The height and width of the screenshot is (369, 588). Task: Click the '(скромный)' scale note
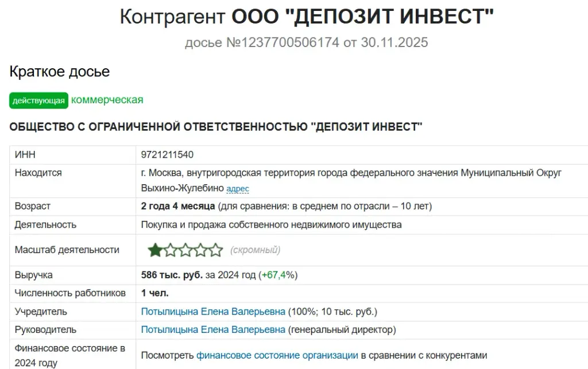[255, 250]
